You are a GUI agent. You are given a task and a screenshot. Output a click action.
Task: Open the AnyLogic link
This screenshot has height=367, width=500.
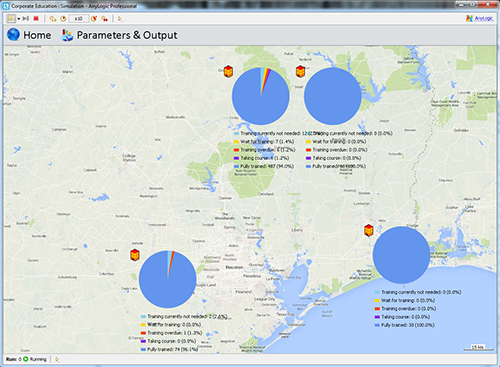[x=480, y=18]
